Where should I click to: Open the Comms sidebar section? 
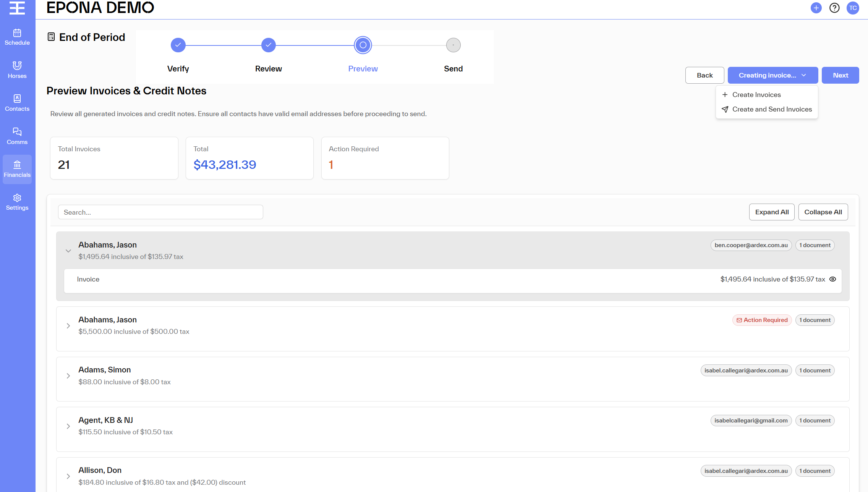point(17,136)
